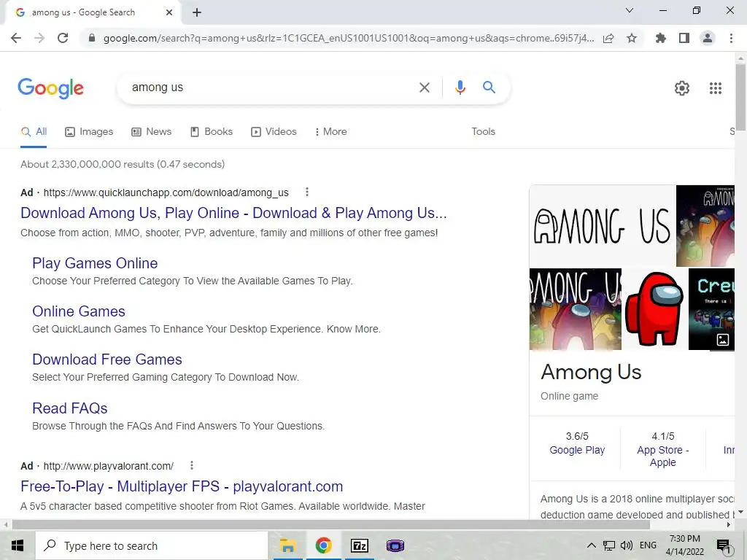747x560 pixels.
Task: Open the purple emulator taskbar icon
Action: coord(395,545)
